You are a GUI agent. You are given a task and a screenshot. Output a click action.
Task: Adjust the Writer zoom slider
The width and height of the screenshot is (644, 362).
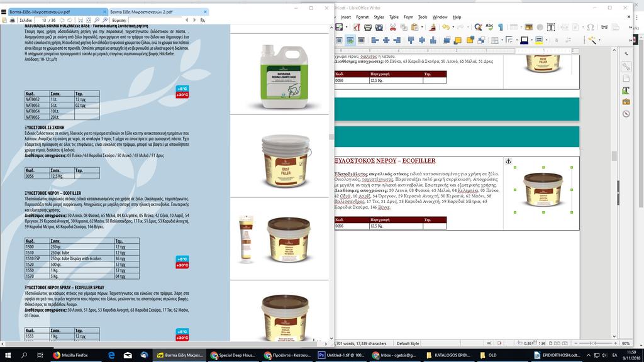(595, 343)
